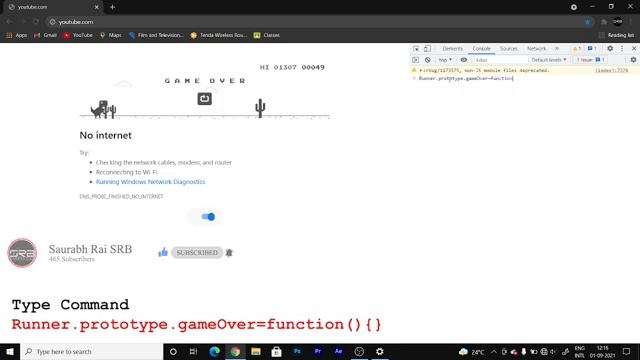The height and width of the screenshot is (360, 640).
Task: Open the Gmail bookmark
Action: 45,35
